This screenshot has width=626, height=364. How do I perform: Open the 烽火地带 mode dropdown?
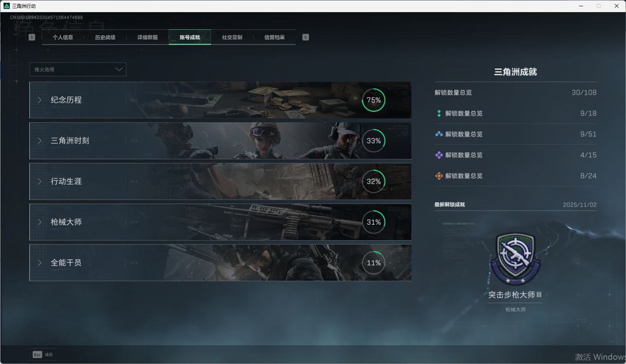click(78, 69)
